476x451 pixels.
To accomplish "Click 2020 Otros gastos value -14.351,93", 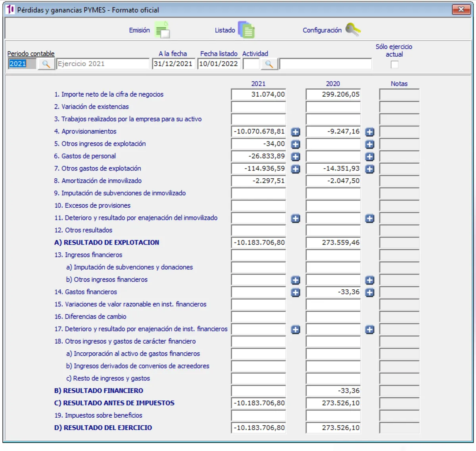I will coord(333,168).
